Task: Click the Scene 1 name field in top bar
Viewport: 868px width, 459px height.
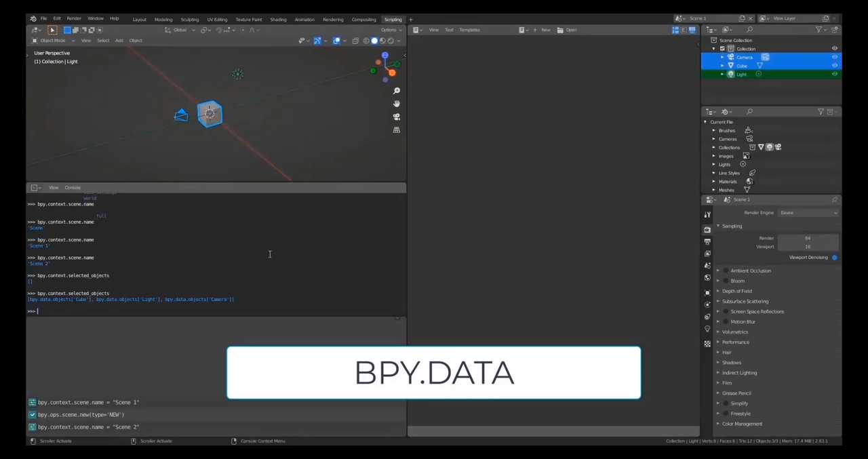Action: [x=711, y=19]
